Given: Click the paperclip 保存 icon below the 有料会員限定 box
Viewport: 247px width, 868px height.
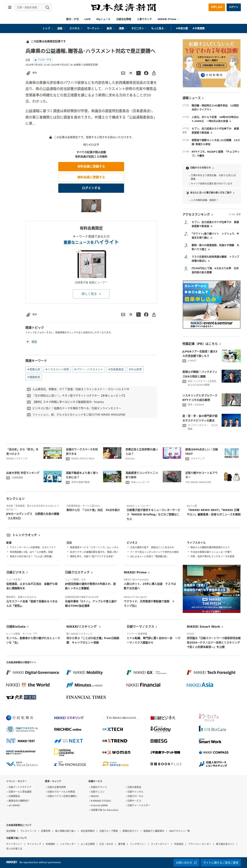Looking at the screenshot, I should [28, 315].
